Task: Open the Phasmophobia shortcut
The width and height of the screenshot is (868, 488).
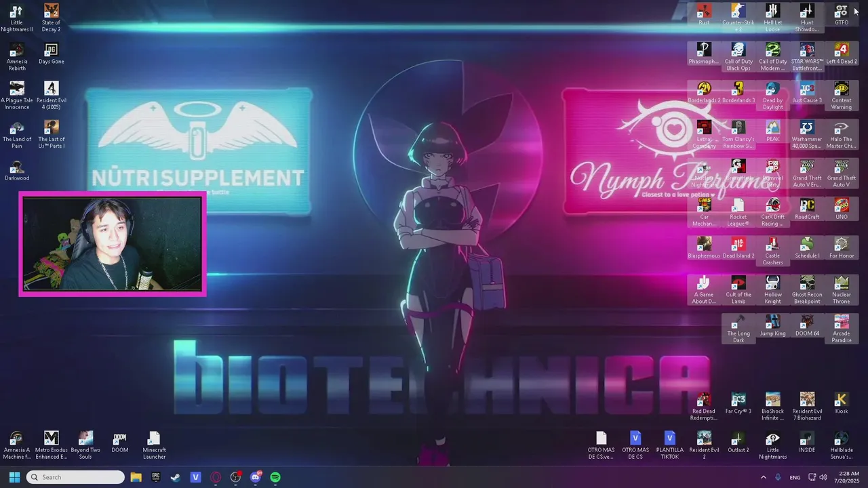Action: (x=704, y=54)
